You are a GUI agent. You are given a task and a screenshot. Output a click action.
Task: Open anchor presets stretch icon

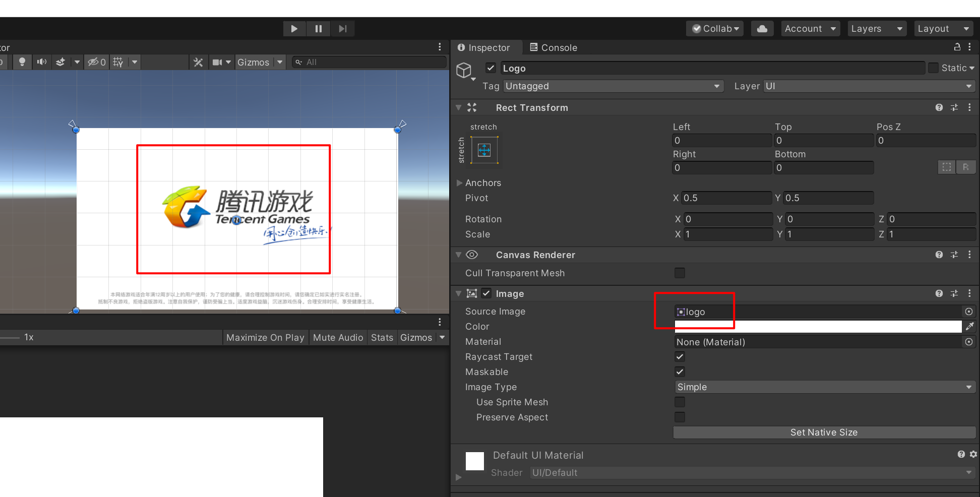coord(484,150)
